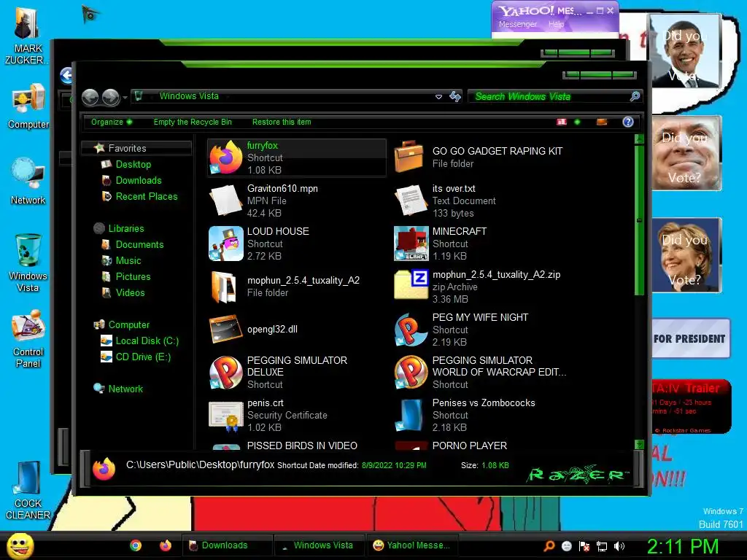Open the Explorer help question mark icon

628,122
